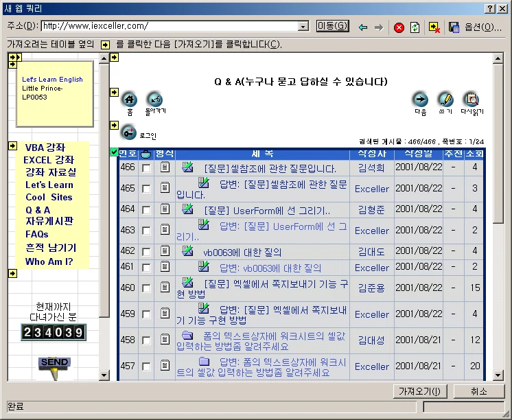Click the Save Query icon
The image size is (512, 420).
click(454, 27)
